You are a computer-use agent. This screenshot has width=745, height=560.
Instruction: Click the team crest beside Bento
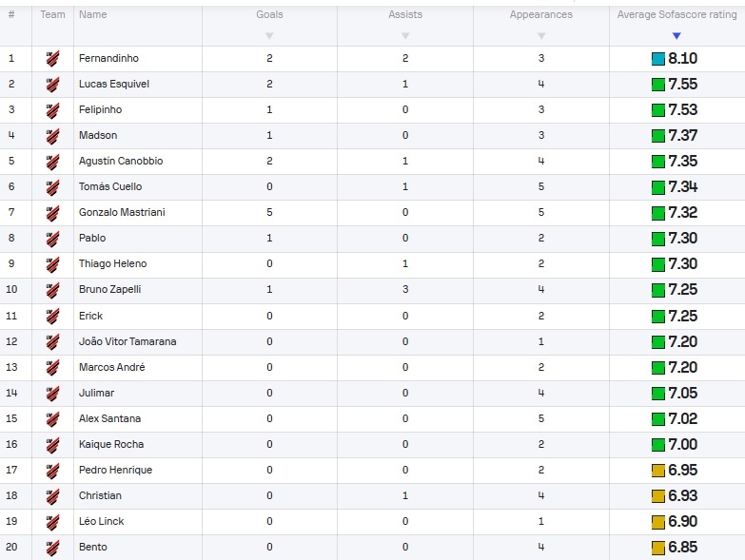[x=52, y=548]
